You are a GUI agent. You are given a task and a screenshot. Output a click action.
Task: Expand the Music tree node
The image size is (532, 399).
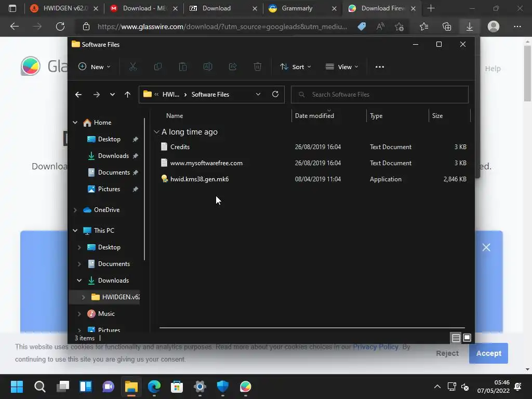coord(79,313)
